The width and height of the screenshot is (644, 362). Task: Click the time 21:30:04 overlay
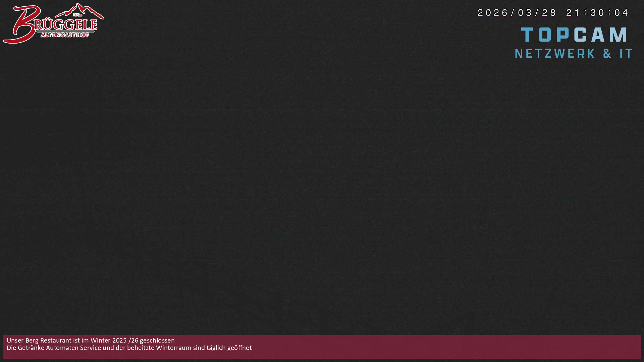pos(597,13)
